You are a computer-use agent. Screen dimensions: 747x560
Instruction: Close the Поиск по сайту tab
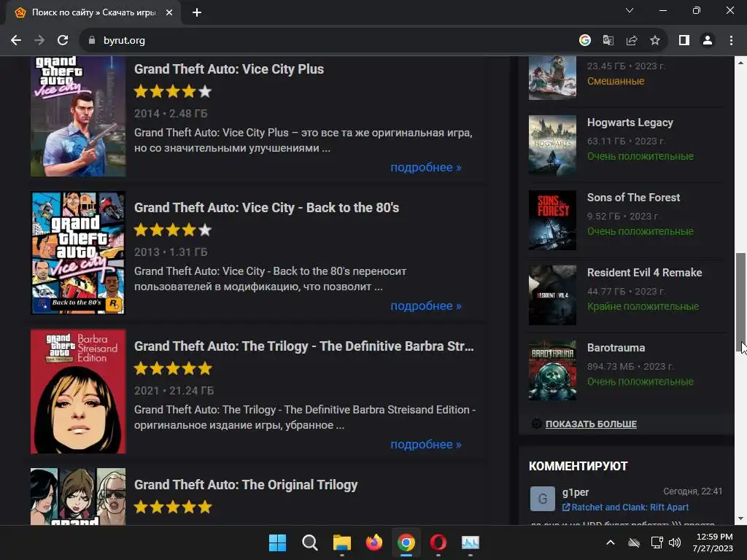click(169, 12)
